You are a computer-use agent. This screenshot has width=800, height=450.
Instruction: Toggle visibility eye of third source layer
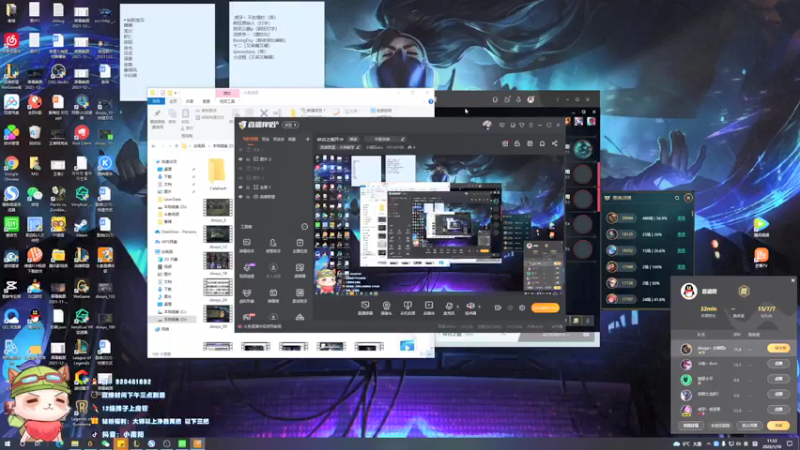[x=241, y=168]
